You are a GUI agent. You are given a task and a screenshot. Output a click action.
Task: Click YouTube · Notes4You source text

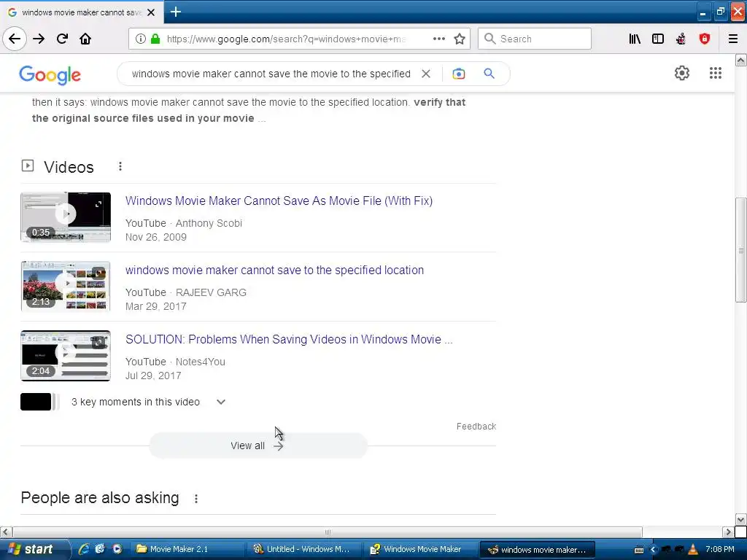[175, 362]
